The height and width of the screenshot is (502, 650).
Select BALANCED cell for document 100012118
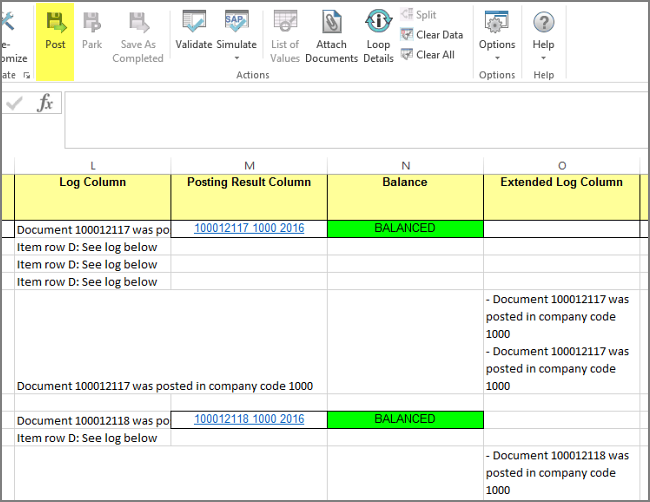pos(405,420)
